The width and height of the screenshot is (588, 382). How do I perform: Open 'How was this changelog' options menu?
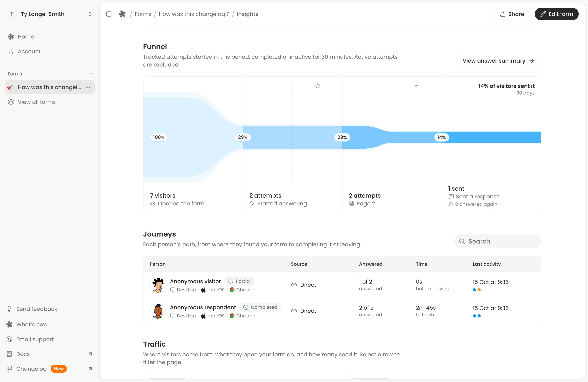point(88,87)
